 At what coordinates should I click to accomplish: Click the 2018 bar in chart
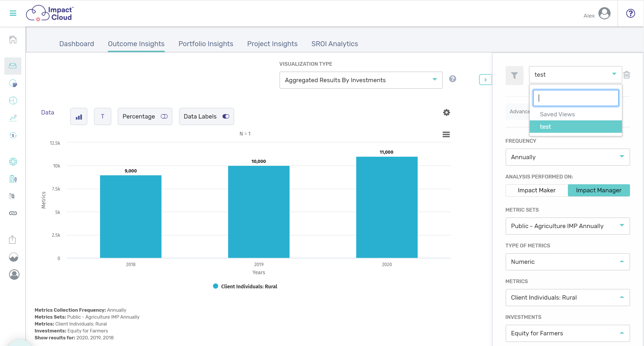(131, 217)
